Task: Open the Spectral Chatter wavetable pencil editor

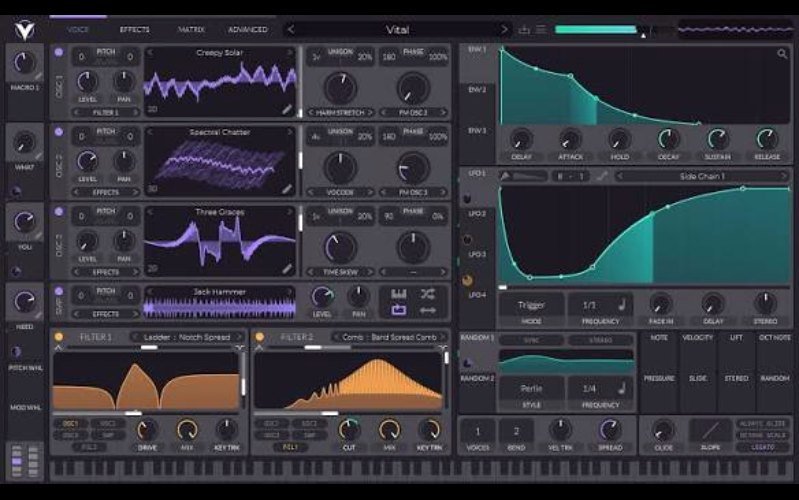Action: (287, 189)
